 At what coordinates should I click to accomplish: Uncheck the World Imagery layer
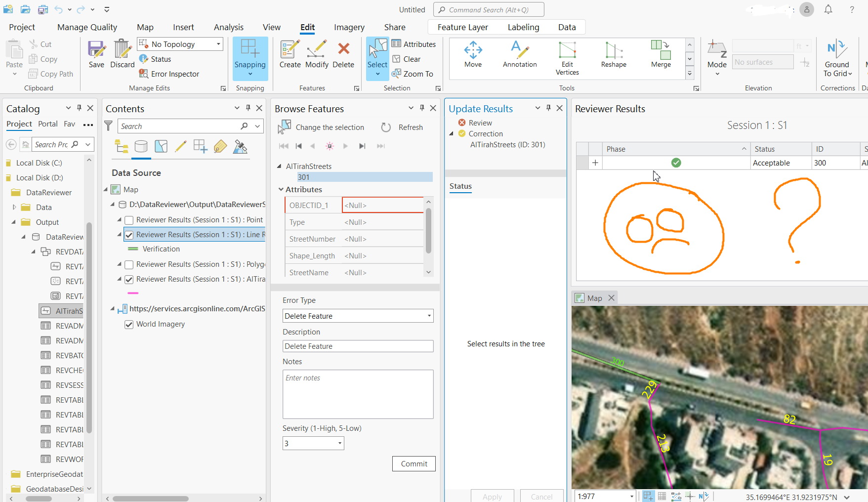(129, 324)
